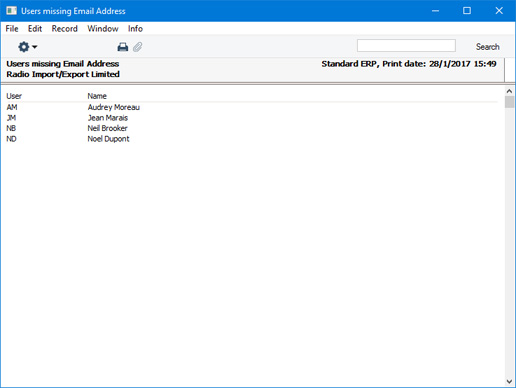The width and height of the screenshot is (516, 388).
Task: Open the Window menu
Action: [103, 29]
